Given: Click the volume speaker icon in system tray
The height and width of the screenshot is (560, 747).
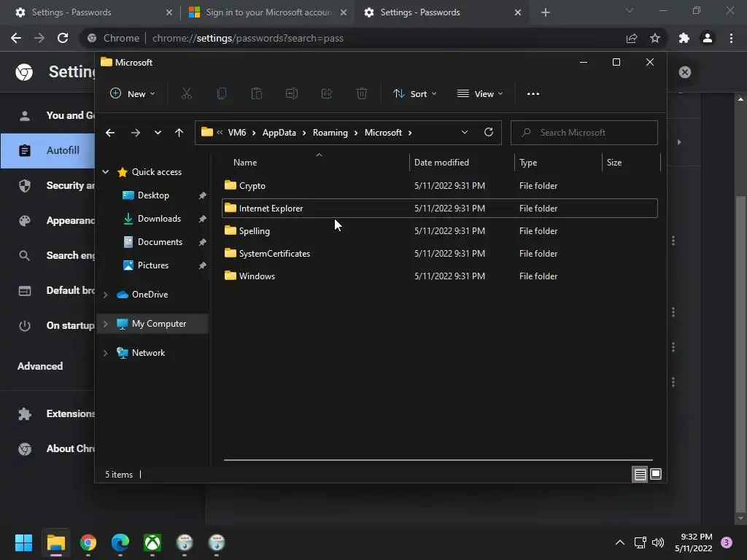Looking at the screenshot, I should (x=658, y=542).
